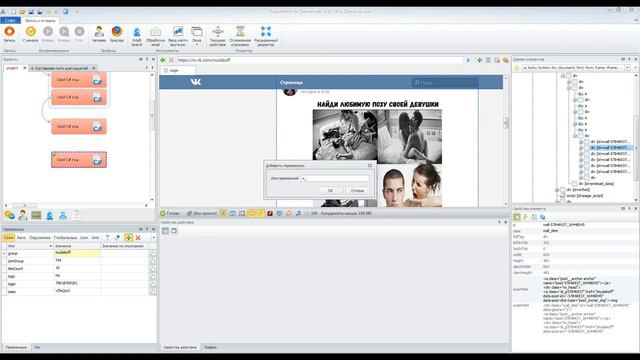Select the dashed-border C# code action block
The image size is (640, 360).
(79, 160)
